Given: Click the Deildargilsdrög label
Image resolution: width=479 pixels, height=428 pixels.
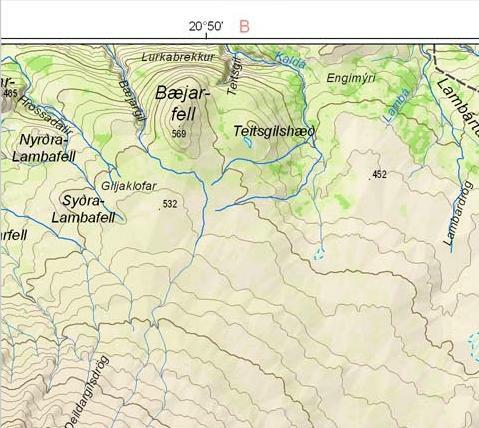Looking at the screenshot, I should [x=87, y=392].
